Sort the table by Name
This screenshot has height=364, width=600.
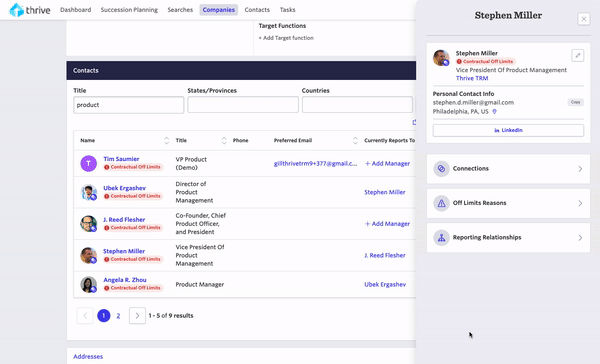click(166, 140)
